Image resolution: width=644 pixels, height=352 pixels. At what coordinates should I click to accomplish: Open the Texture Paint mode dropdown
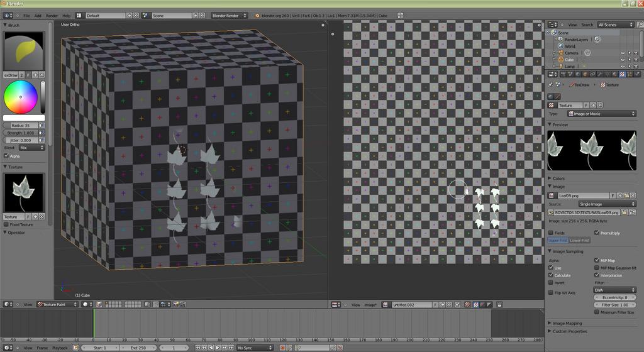[57, 304]
